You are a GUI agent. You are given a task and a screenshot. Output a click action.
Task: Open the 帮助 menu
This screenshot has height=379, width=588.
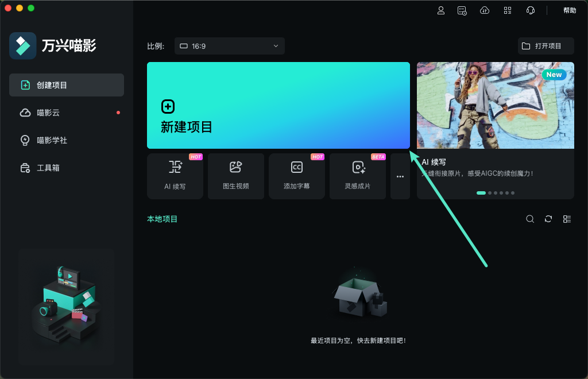pyautogui.click(x=569, y=10)
